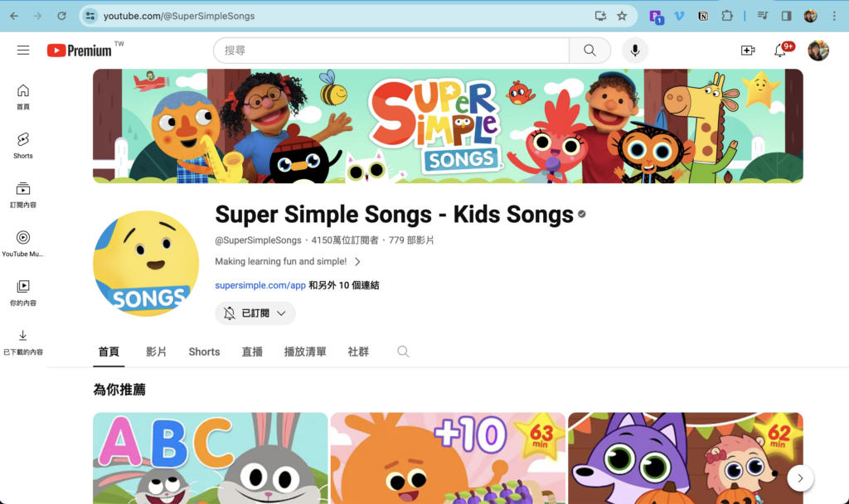
Task: Open the Notion extension icon
Action: tap(703, 16)
